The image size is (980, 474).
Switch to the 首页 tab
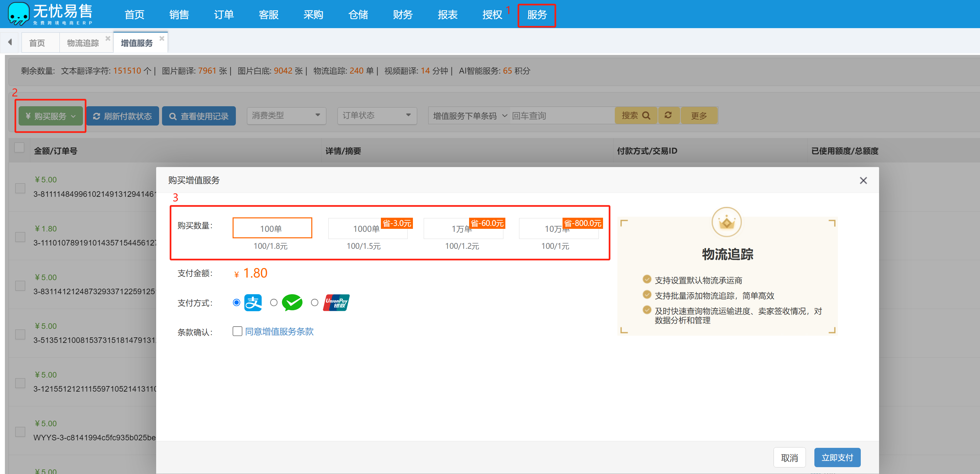37,43
